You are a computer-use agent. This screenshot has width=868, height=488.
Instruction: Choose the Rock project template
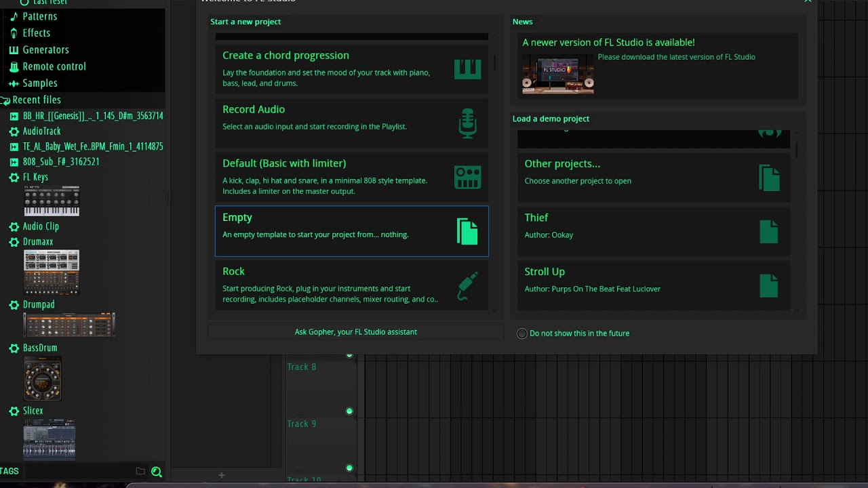click(x=352, y=285)
